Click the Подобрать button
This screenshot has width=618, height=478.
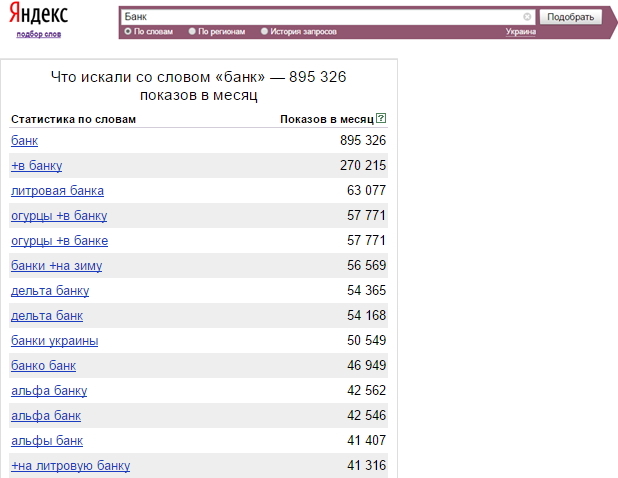point(570,17)
